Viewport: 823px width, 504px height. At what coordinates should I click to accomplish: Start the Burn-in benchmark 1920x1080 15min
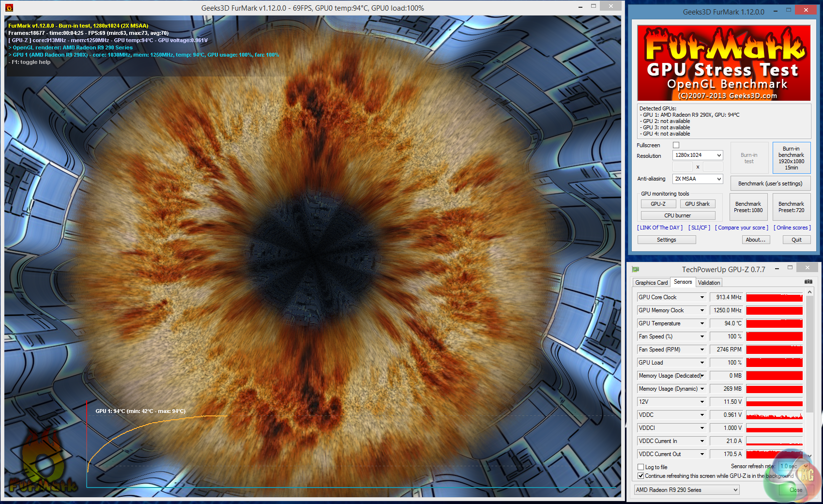791,158
